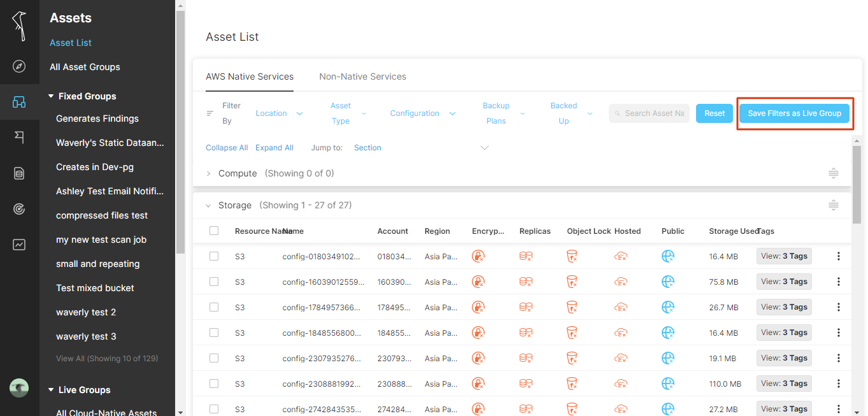Click the Search Asset Name field
Screen dimensions: 868x416
(649, 113)
